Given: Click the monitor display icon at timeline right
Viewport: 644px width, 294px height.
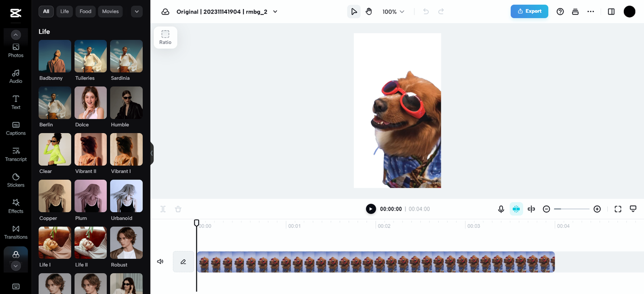Looking at the screenshot, I should [x=633, y=209].
